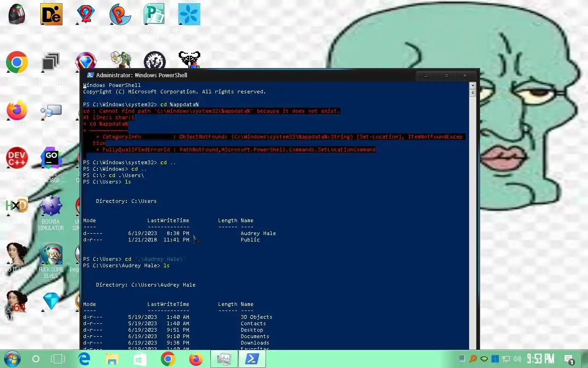The width and height of the screenshot is (588, 368).
Task: Click the '1/21/2018 11:41 PM' timestamp
Action: tap(158, 240)
